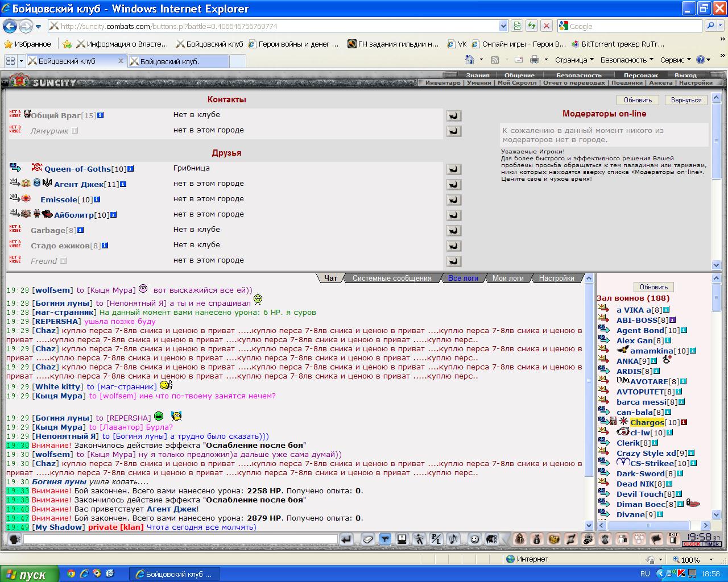Switch to the Все логи tab
728x582 pixels.
pyautogui.click(x=463, y=278)
